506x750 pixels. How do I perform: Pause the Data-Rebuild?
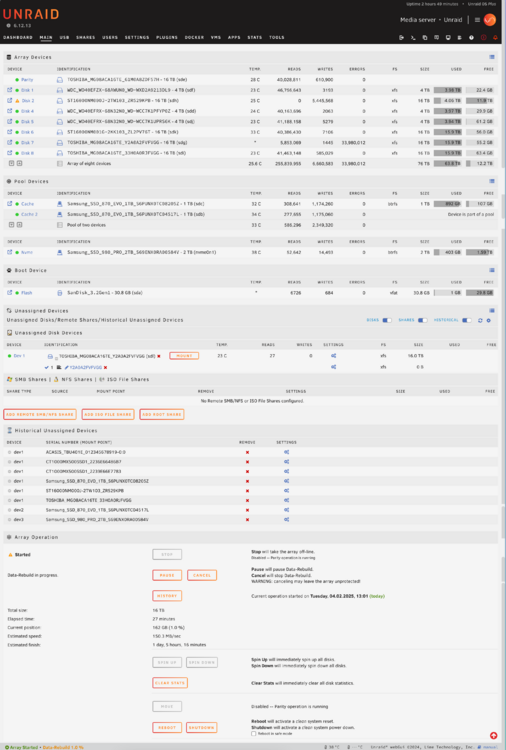pos(167,575)
